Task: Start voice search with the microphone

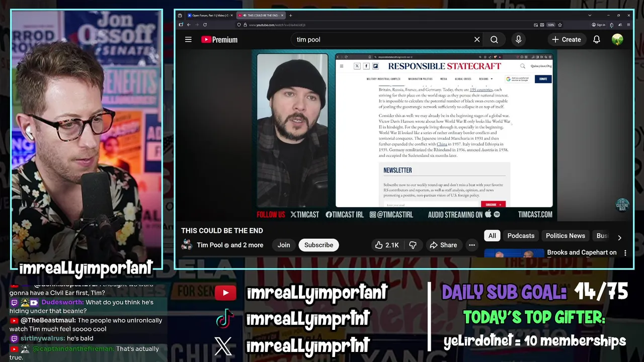Action: (x=519, y=39)
